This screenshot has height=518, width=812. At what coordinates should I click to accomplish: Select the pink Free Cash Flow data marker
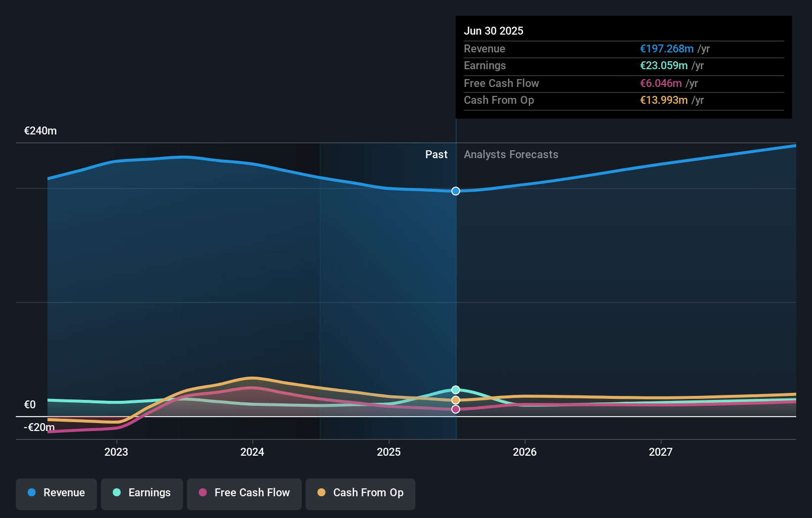click(455, 409)
